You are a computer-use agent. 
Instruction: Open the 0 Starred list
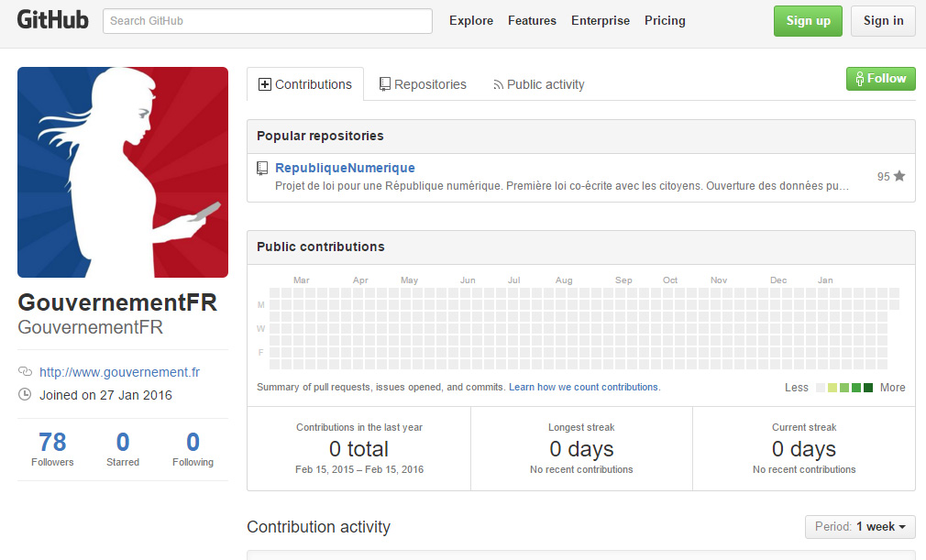(123, 448)
